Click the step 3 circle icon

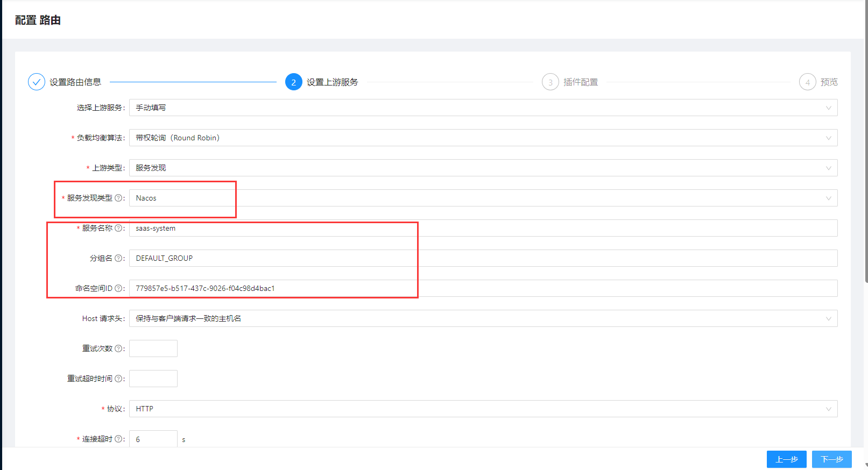click(551, 82)
